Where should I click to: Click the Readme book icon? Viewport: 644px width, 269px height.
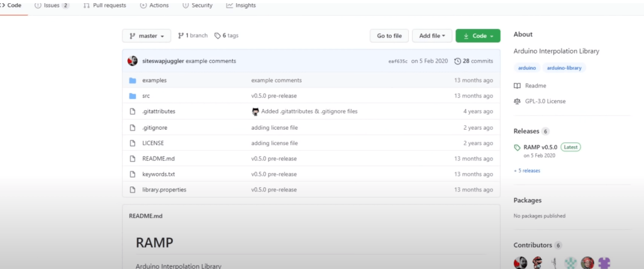[x=517, y=86]
